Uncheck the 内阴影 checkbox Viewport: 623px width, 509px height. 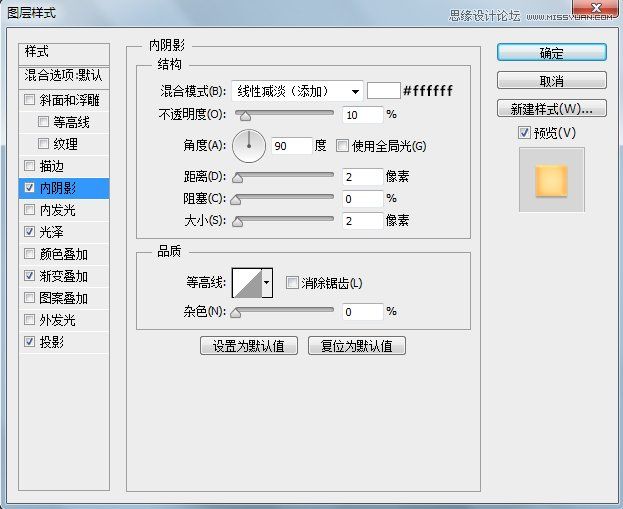[29, 187]
